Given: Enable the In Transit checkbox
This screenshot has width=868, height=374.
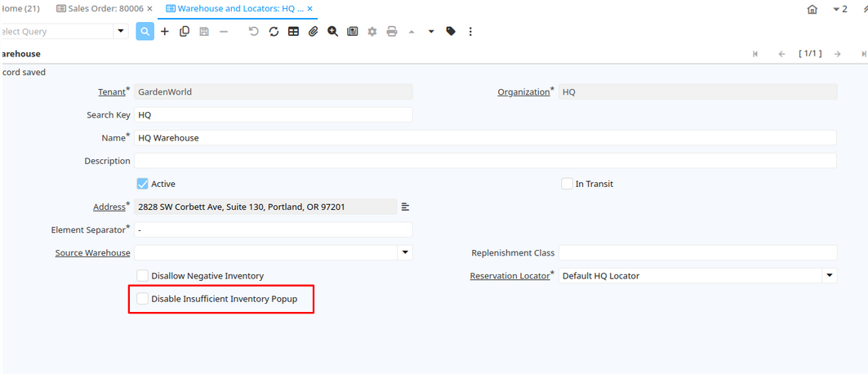Looking at the screenshot, I should (x=567, y=184).
